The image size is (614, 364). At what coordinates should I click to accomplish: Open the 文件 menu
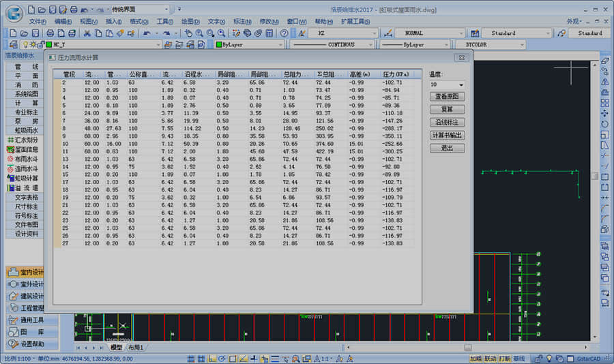[x=38, y=21]
